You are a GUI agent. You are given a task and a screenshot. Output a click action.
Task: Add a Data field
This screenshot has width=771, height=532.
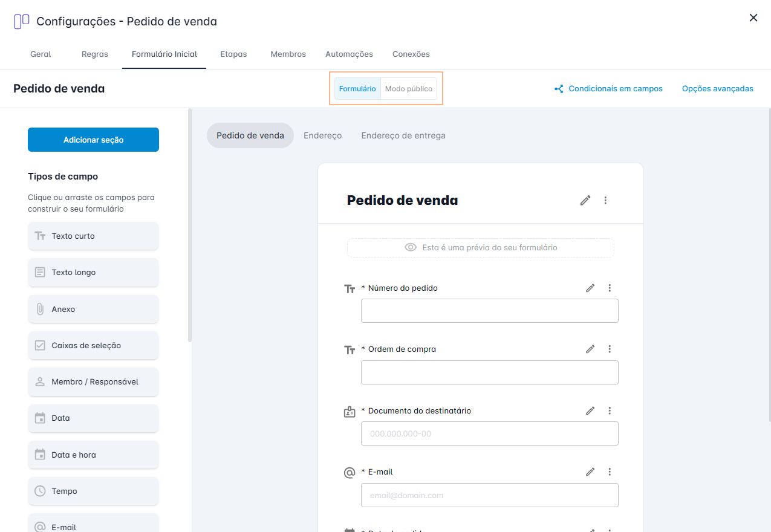pos(93,418)
